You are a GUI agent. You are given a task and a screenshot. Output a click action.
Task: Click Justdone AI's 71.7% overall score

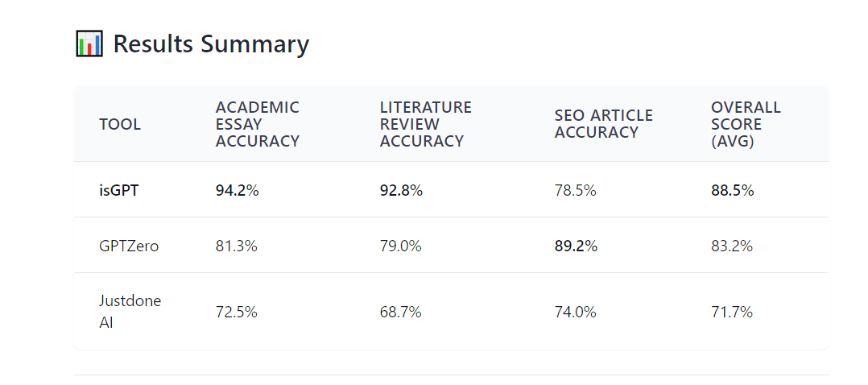(732, 312)
